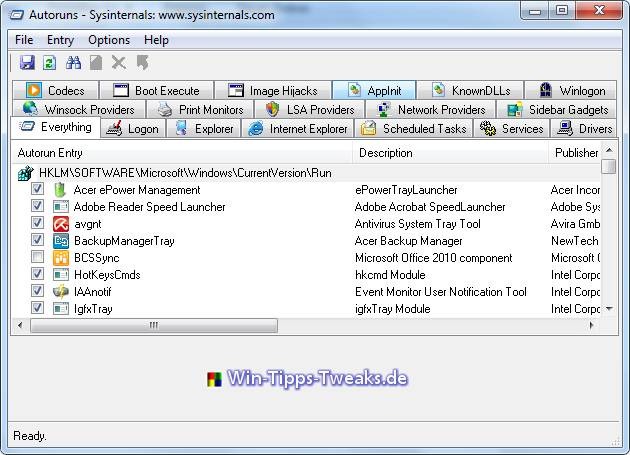
Task: Switch to the Image Hijacks tab
Action: point(273,90)
